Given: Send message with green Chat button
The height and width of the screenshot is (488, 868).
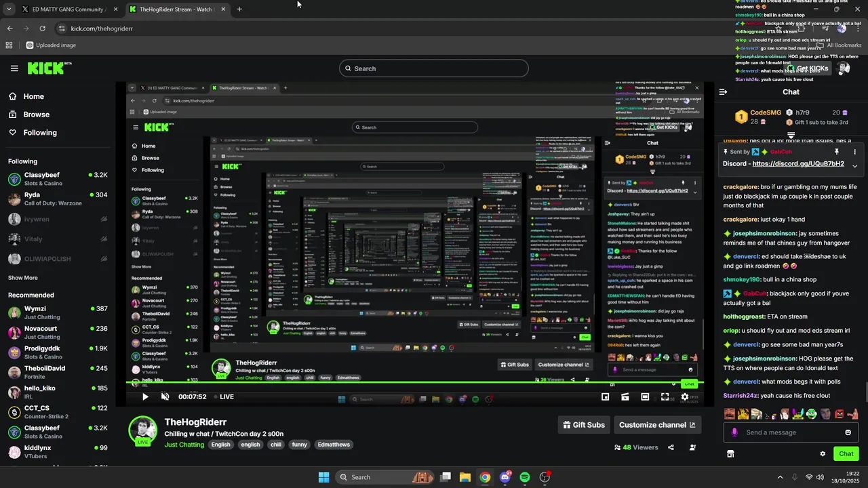Looking at the screenshot, I should point(846,454).
